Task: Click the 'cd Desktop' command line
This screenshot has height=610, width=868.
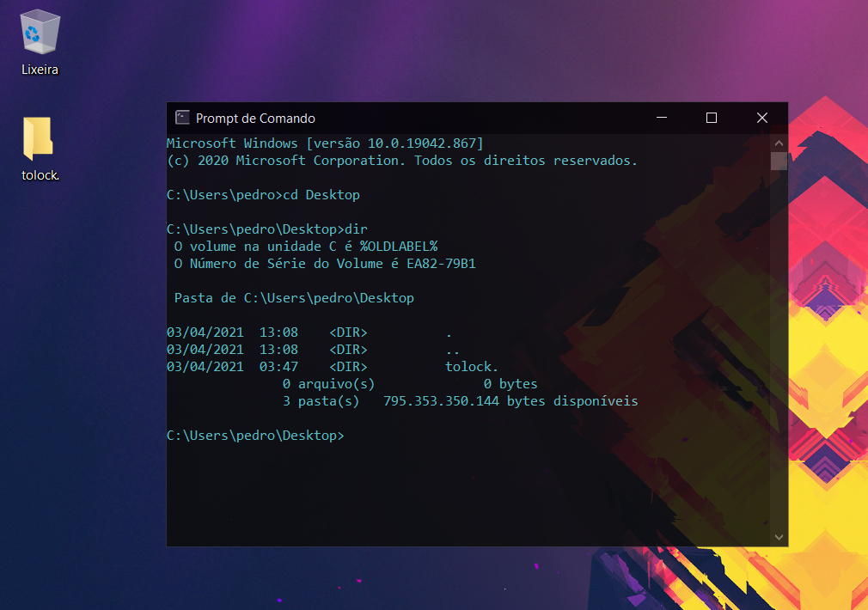Action: [x=263, y=195]
